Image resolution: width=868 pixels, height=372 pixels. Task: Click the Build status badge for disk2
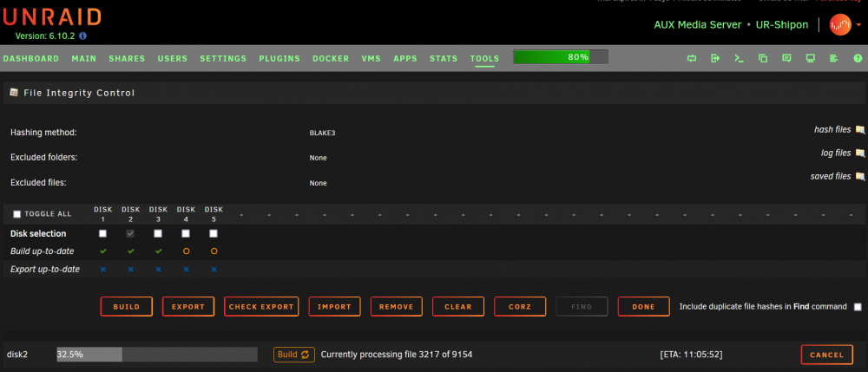(x=294, y=355)
